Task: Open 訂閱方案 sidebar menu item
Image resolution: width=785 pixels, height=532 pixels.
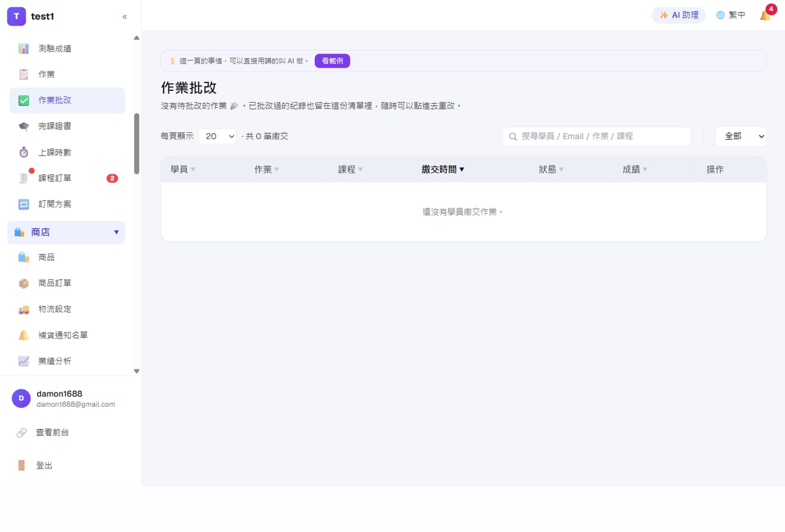Action: [x=67, y=204]
